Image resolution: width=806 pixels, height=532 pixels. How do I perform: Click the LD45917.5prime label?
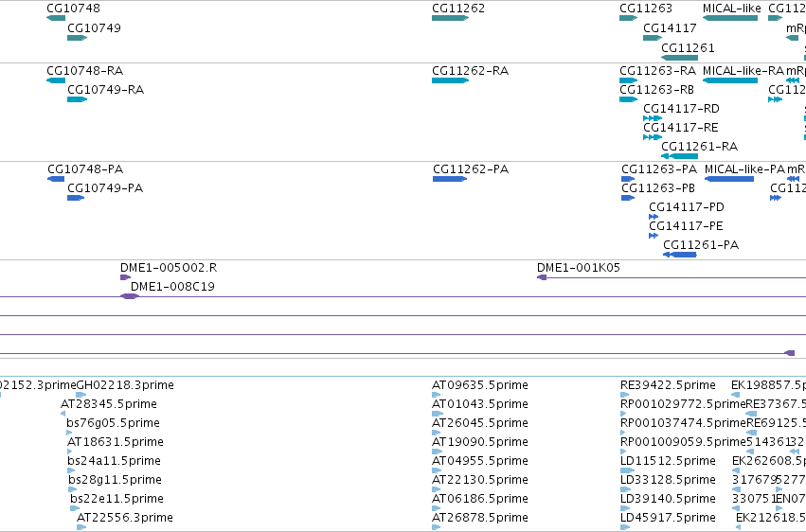coord(669,518)
